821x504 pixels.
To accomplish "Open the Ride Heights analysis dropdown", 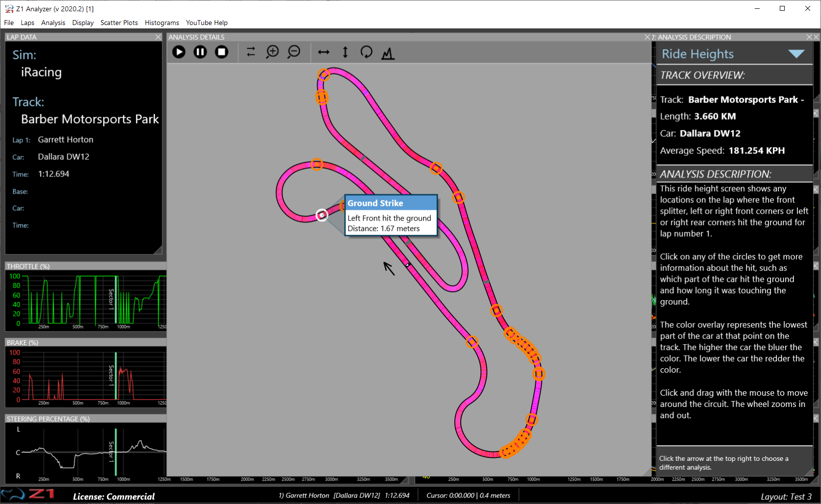I will [x=796, y=54].
